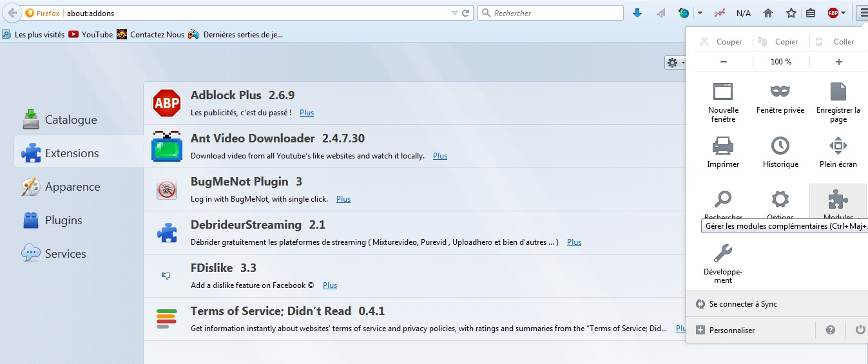Click Se connecter à Sync
The image size is (868, 364).
click(743, 304)
